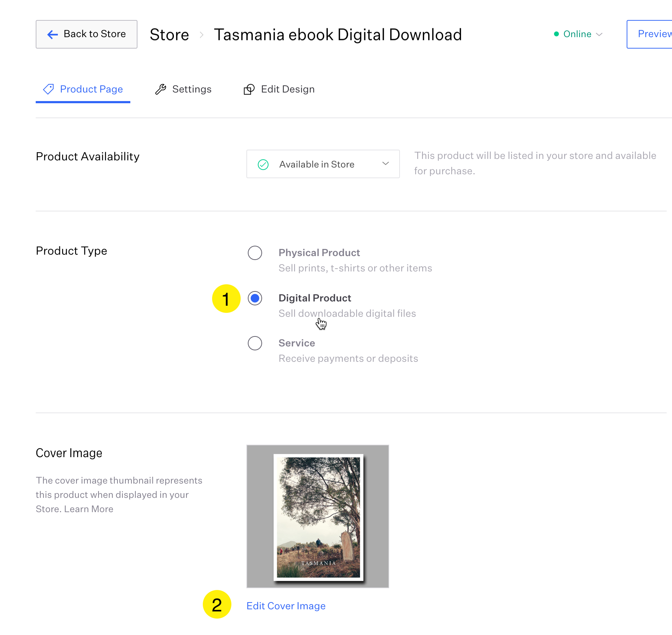Click the Product Page tag icon
The height and width of the screenshot is (635, 672).
click(49, 89)
